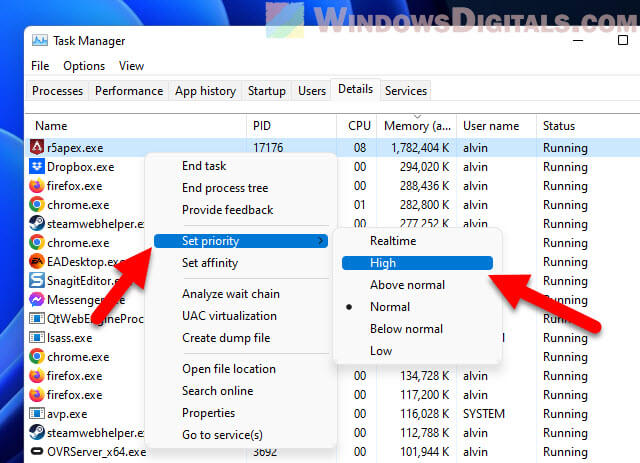The image size is (640, 463).
Task: Switch to the Startup tab
Action: click(267, 91)
